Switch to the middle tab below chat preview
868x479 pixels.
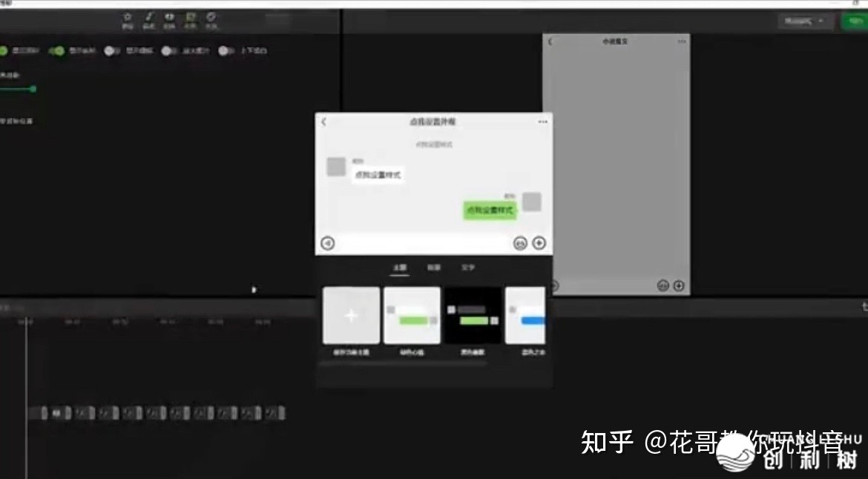coord(433,268)
